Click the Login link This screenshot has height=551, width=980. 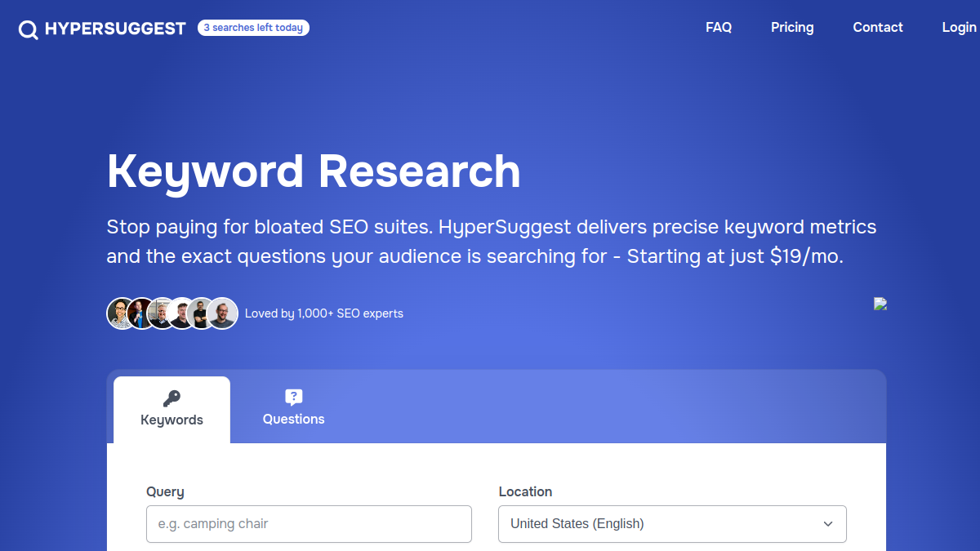pos(960,28)
